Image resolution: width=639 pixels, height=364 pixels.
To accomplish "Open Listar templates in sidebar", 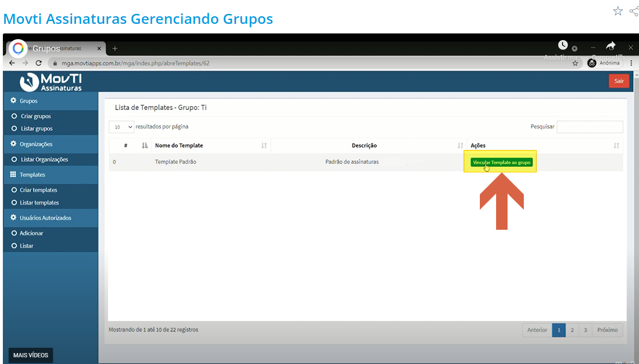I will point(39,203).
